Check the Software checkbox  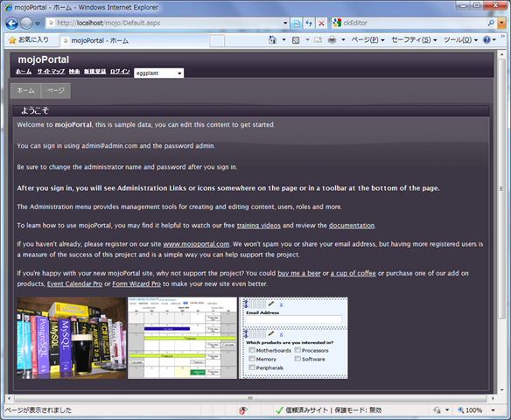297,359
